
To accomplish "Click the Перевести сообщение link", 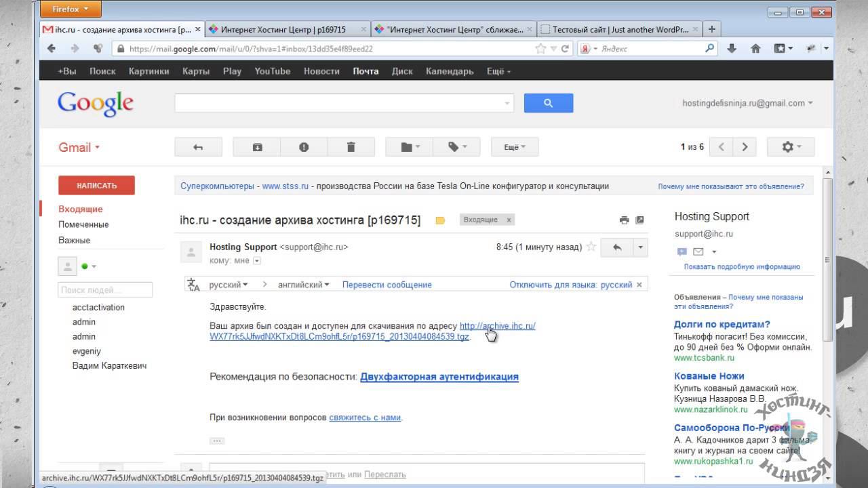I will point(387,285).
